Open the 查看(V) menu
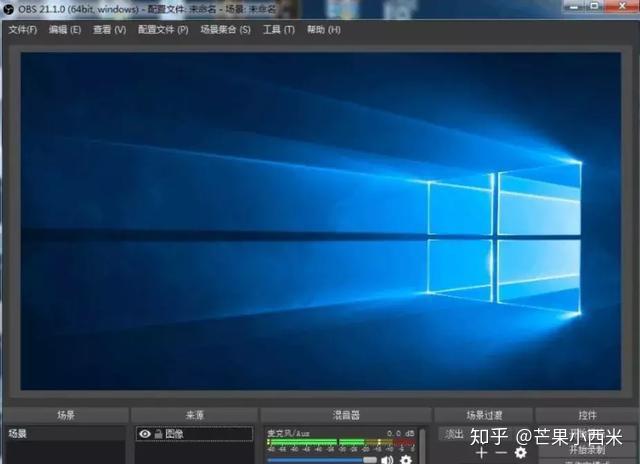 (x=110, y=30)
